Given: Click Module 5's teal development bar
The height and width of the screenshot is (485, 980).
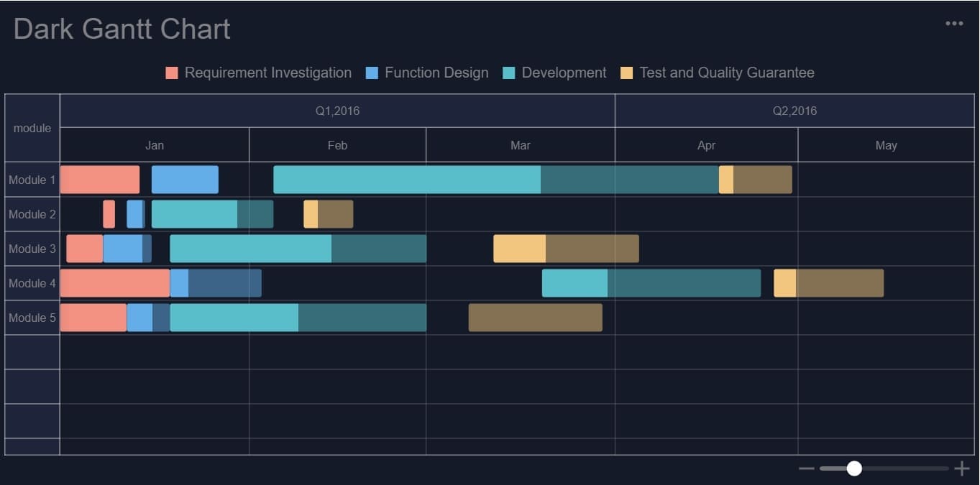Looking at the screenshot, I should click(233, 317).
